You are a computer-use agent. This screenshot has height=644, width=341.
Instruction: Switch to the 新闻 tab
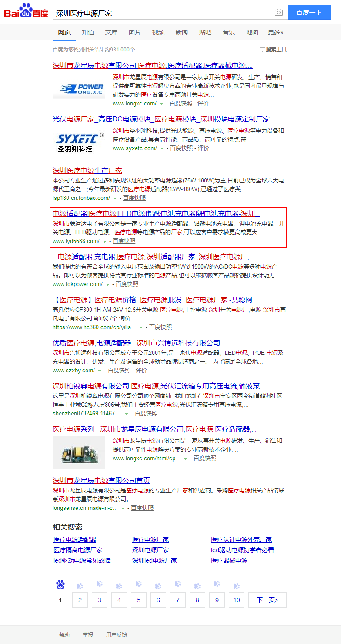[182, 32]
